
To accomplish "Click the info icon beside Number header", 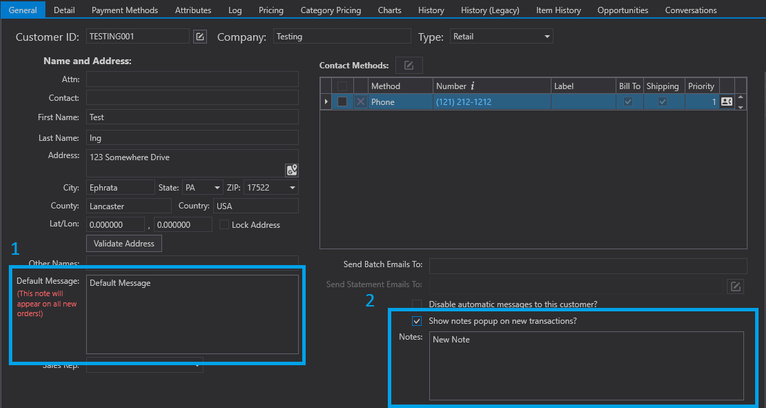I will click(x=472, y=86).
